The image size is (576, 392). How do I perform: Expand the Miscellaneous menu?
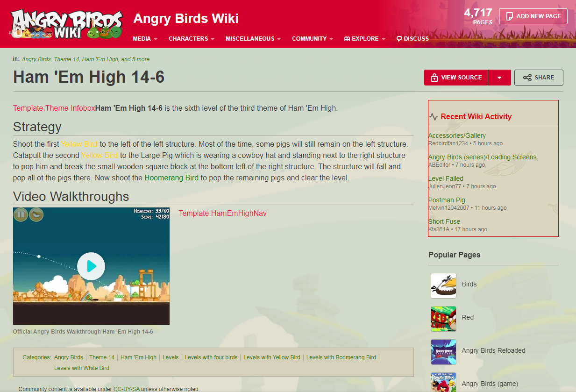click(x=253, y=39)
